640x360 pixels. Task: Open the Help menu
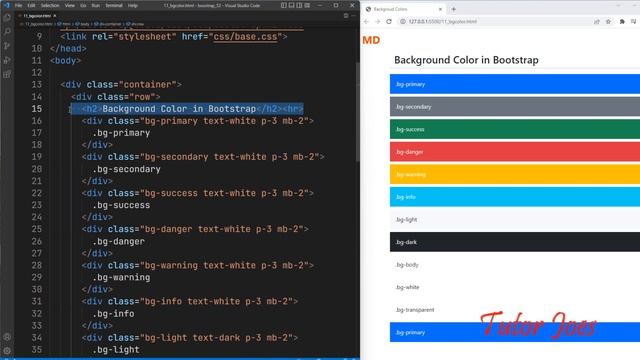click(x=133, y=5)
